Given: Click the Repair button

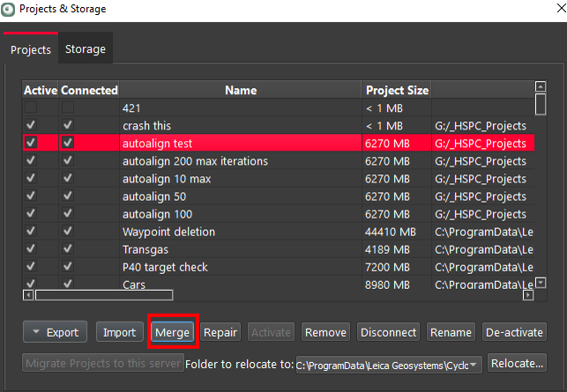Looking at the screenshot, I should pyautogui.click(x=220, y=332).
